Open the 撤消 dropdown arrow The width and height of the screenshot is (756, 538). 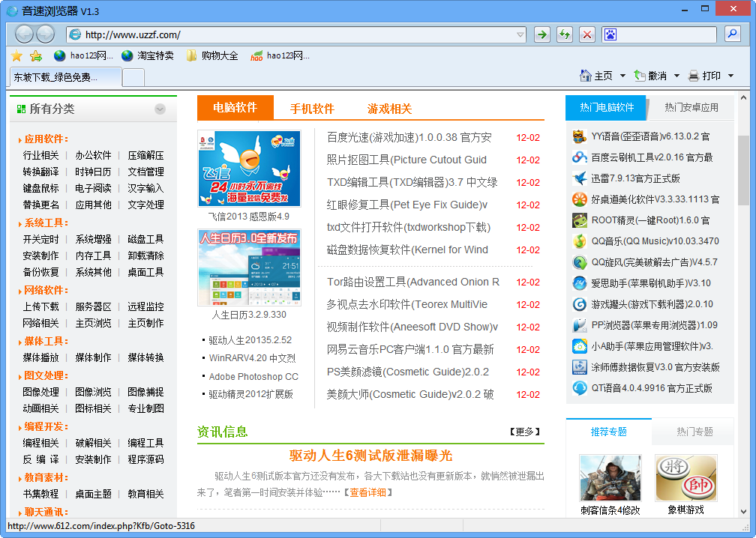click(676, 76)
